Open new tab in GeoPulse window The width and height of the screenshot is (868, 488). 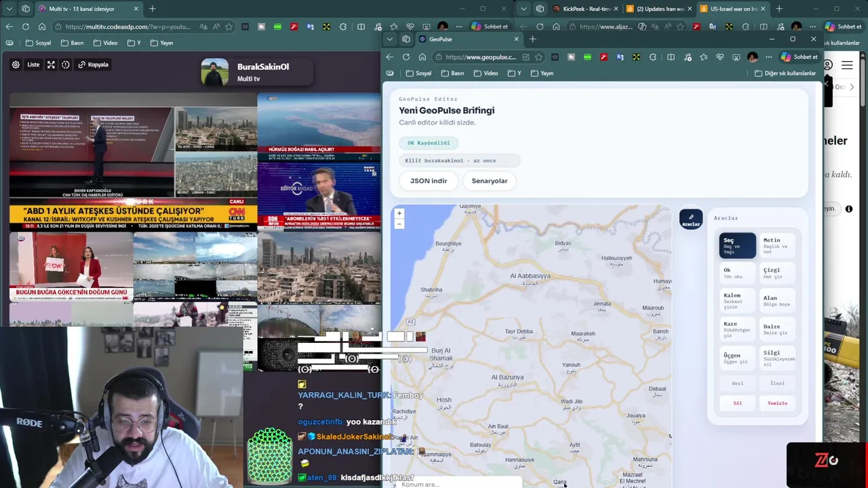point(532,39)
